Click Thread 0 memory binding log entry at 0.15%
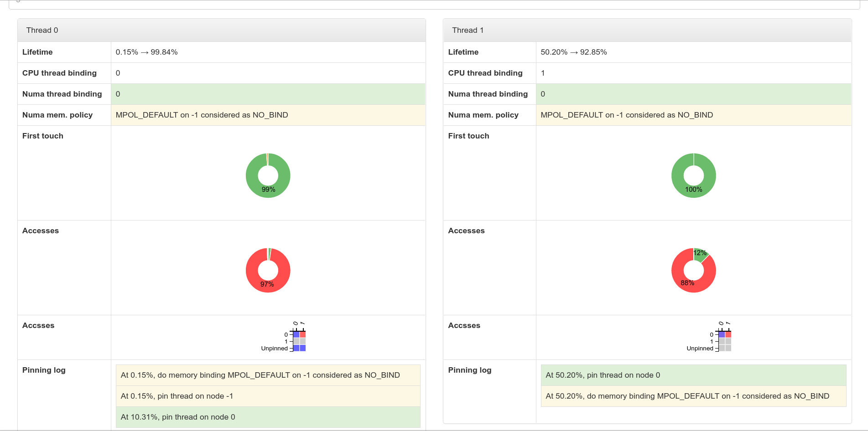 point(268,375)
